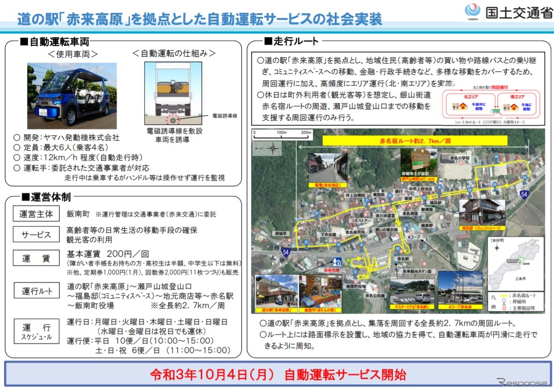Select the green stop marker number 1
This screenshot has height=392, width=554.
[x=348, y=262]
